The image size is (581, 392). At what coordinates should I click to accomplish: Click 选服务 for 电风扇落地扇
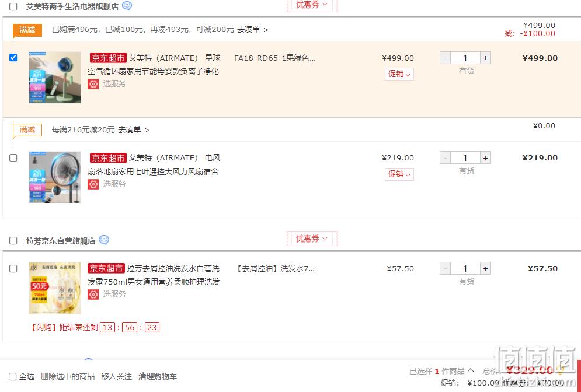pos(114,184)
